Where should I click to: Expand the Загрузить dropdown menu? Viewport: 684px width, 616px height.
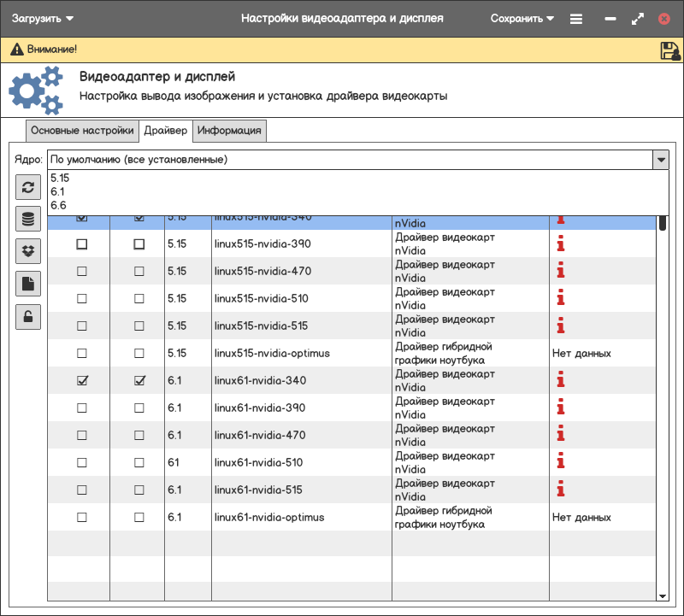click(x=42, y=18)
